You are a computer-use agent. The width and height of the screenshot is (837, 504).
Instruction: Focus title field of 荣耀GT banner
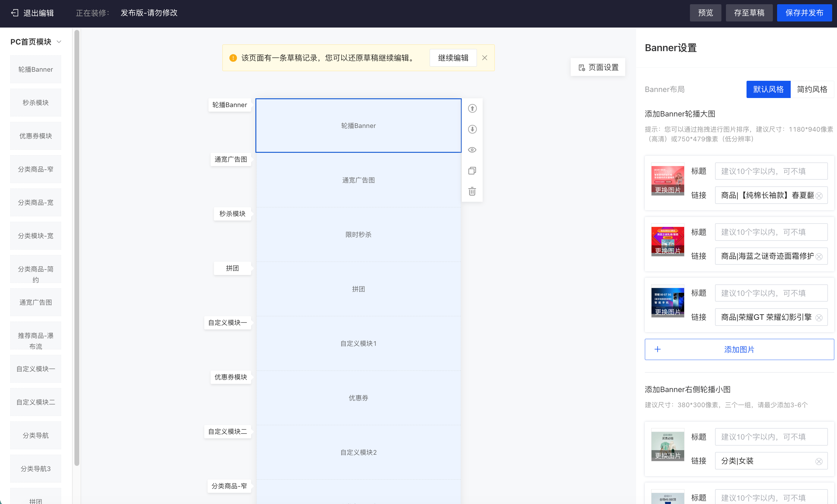point(771,293)
